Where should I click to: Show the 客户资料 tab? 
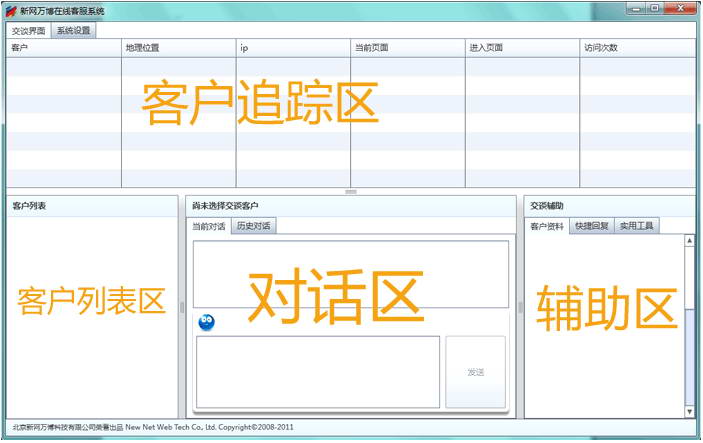pyautogui.click(x=547, y=226)
